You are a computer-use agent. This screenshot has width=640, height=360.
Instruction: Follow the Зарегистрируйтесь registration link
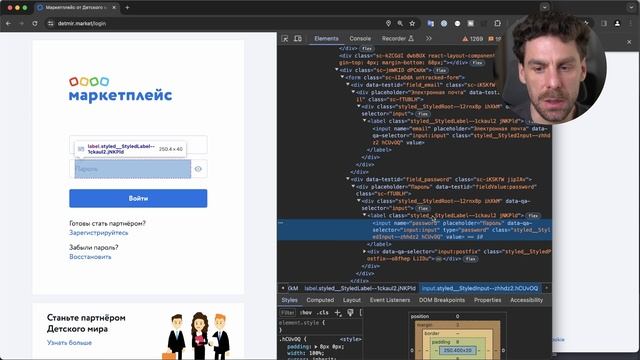(99, 233)
